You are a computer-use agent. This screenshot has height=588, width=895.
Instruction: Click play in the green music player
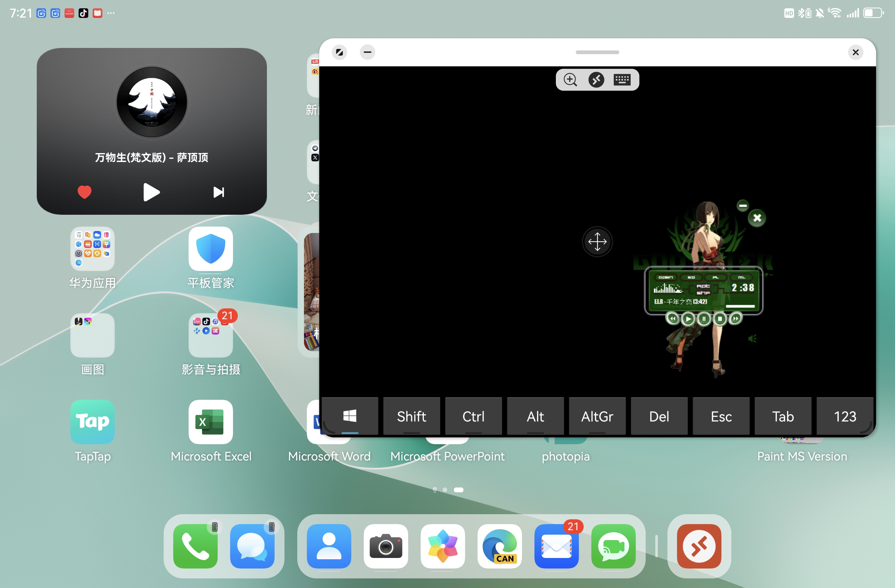[688, 319]
